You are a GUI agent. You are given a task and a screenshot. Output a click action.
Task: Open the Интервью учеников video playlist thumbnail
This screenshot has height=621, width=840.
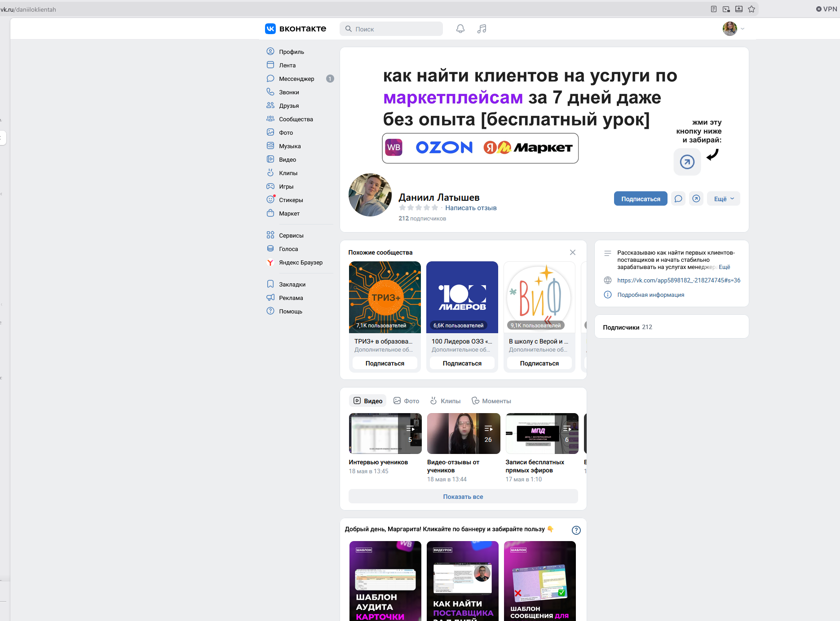[x=385, y=433]
